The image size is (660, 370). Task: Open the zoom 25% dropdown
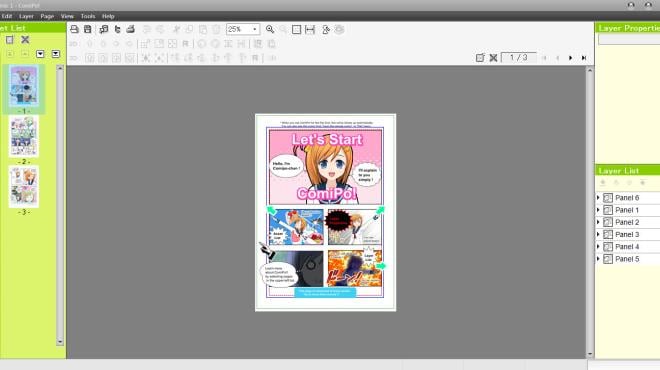[x=254, y=29]
